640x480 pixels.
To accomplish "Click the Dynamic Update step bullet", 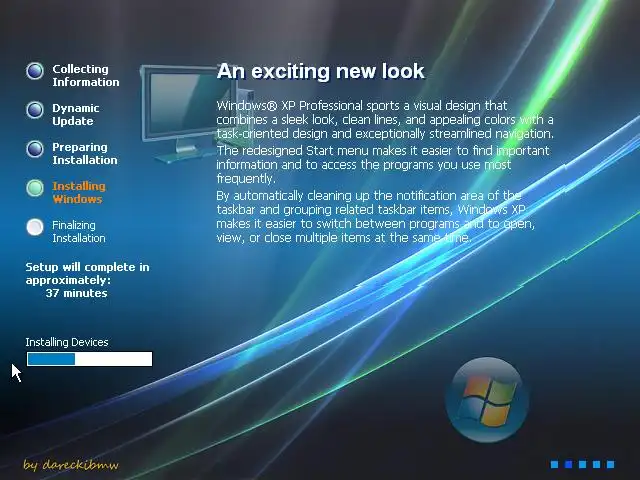I will pyautogui.click(x=35, y=110).
